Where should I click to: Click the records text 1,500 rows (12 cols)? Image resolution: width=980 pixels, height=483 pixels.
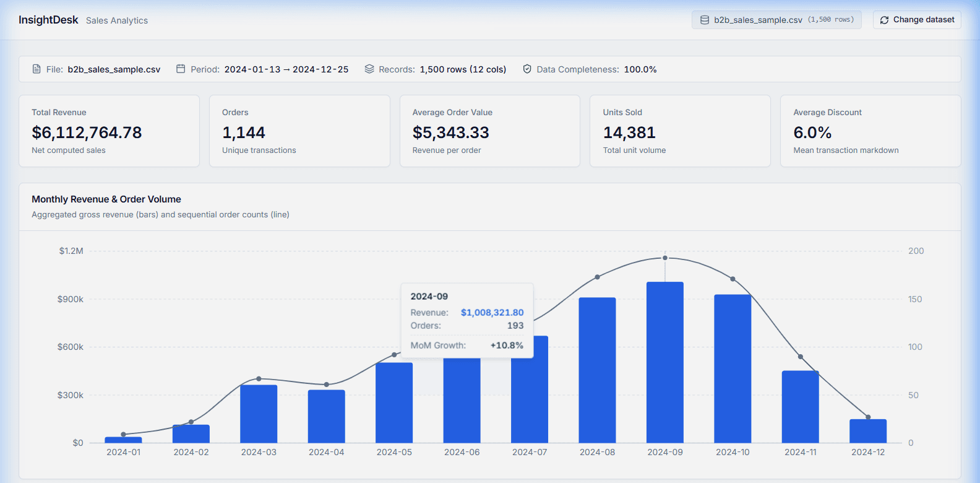point(463,69)
